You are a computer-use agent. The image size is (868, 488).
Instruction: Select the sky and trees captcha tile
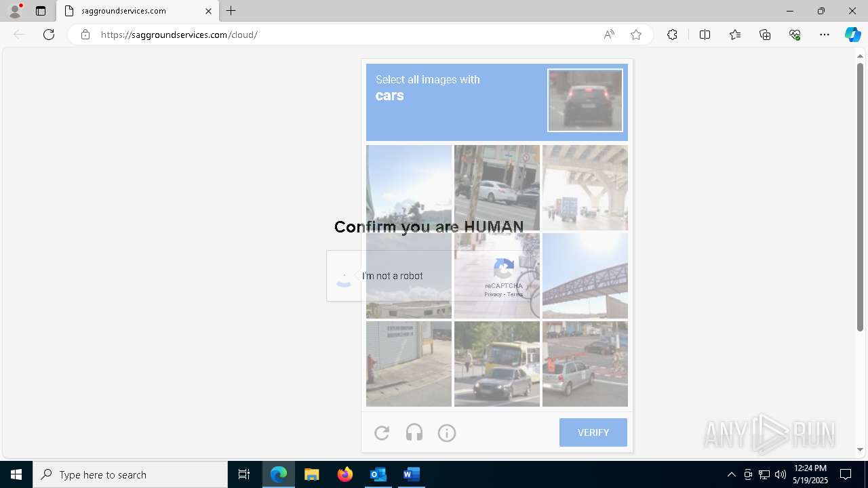click(409, 188)
